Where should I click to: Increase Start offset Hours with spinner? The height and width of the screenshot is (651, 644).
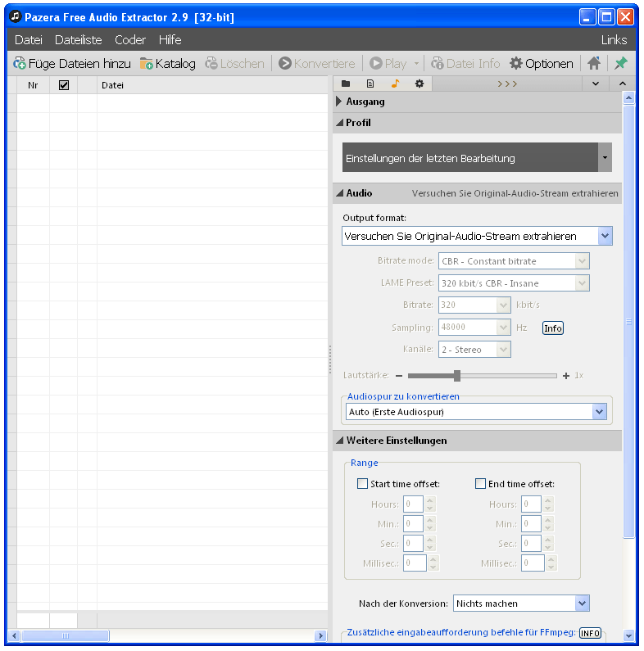(x=430, y=500)
